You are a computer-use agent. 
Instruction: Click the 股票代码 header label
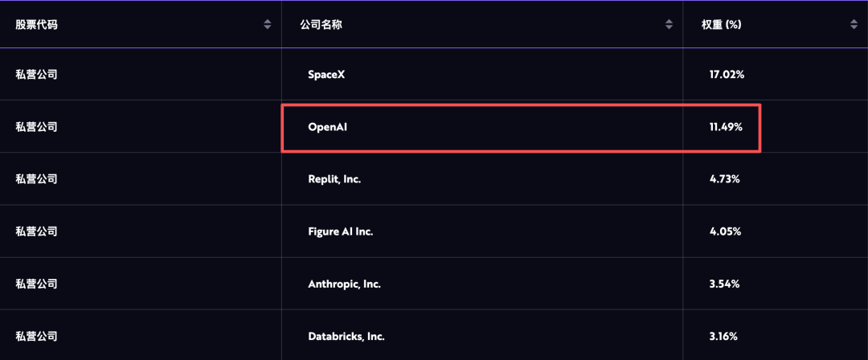pyautogui.click(x=36, y=25)
